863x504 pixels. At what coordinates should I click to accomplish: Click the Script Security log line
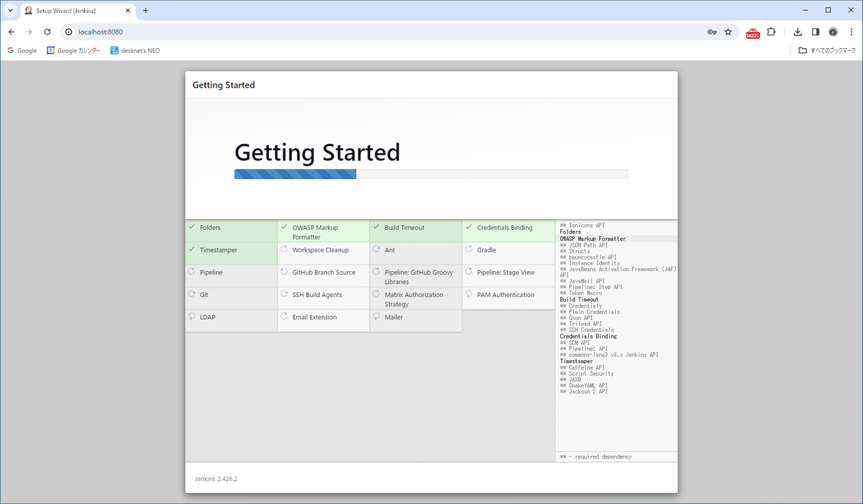587,374
